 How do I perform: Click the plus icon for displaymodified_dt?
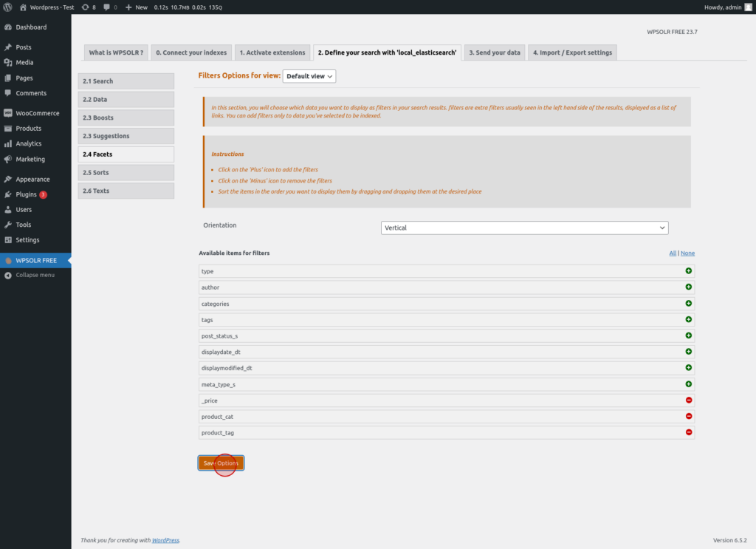pyautogui.click(x=689, y=368)
